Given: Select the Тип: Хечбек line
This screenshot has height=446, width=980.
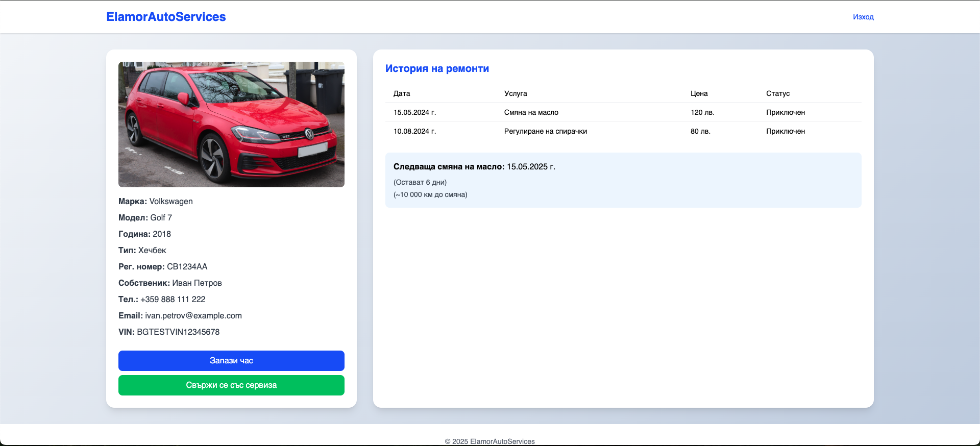Looking at the screenshot, I should tap(142, 251).
